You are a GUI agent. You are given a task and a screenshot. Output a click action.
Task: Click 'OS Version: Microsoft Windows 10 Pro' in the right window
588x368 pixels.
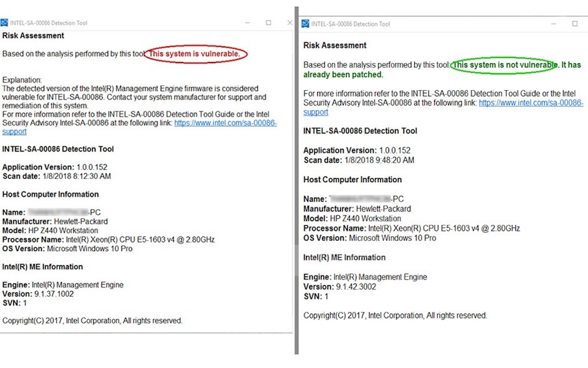point(370,238)
